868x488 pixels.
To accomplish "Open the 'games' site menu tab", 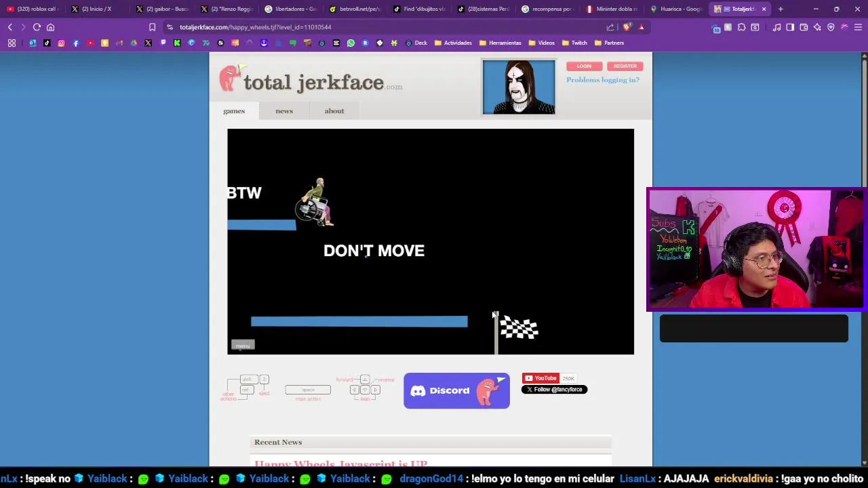I will pyautogui.click(x=234, y=111).
